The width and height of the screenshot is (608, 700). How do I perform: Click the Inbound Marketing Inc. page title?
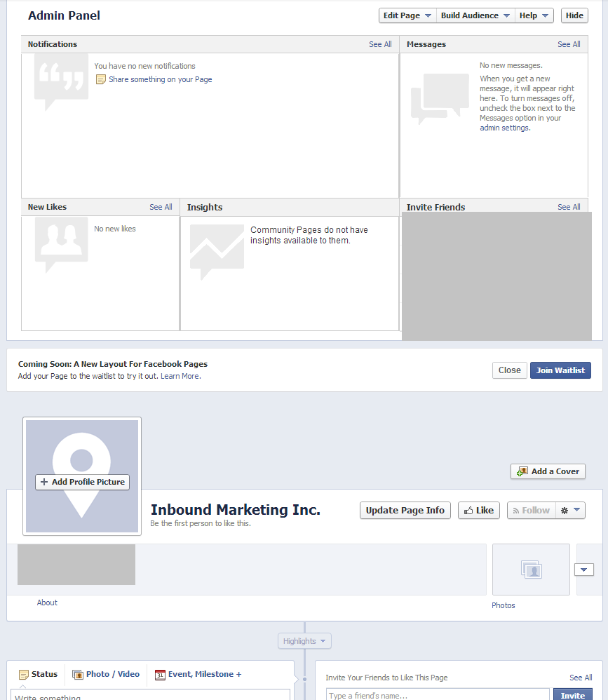tap(235, 509)
